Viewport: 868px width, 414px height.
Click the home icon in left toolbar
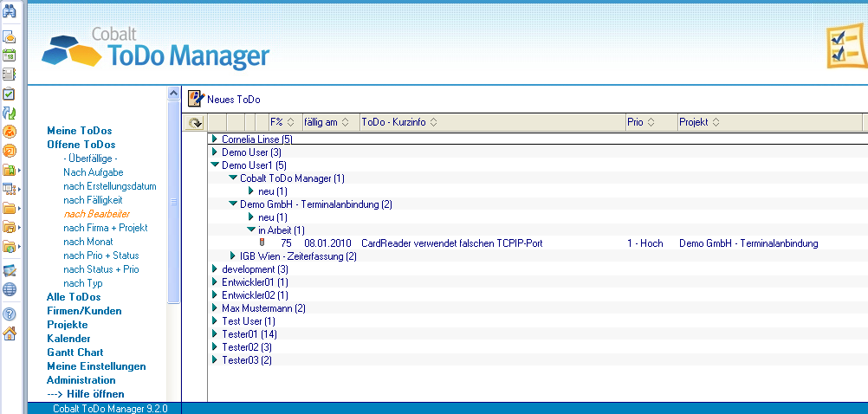pos(10,333)
